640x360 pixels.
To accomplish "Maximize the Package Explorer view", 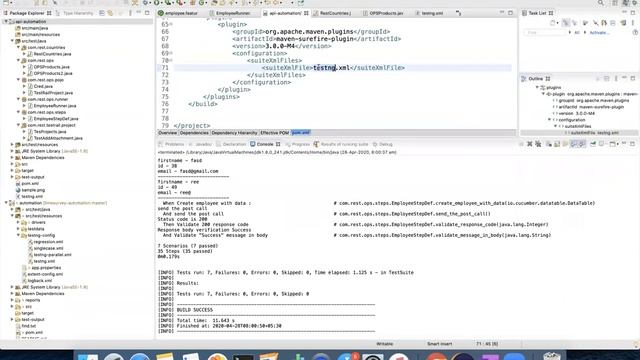I will coord(147,13).
